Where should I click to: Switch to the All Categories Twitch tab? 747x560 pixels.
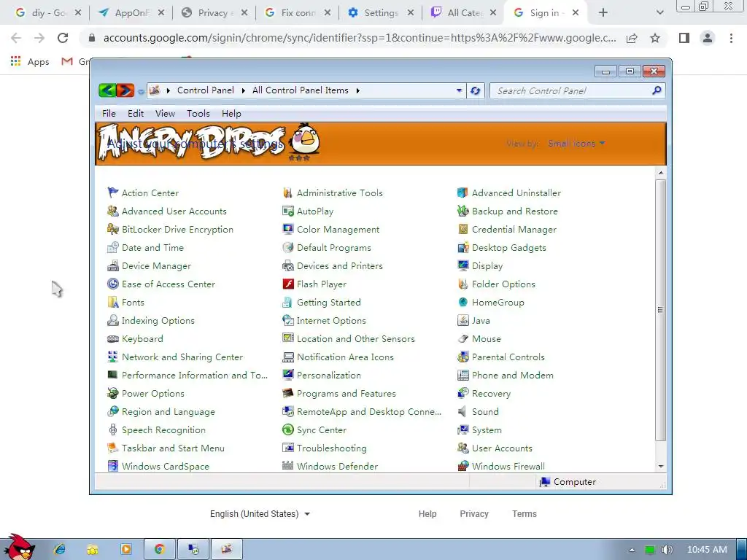coord(463,13)
